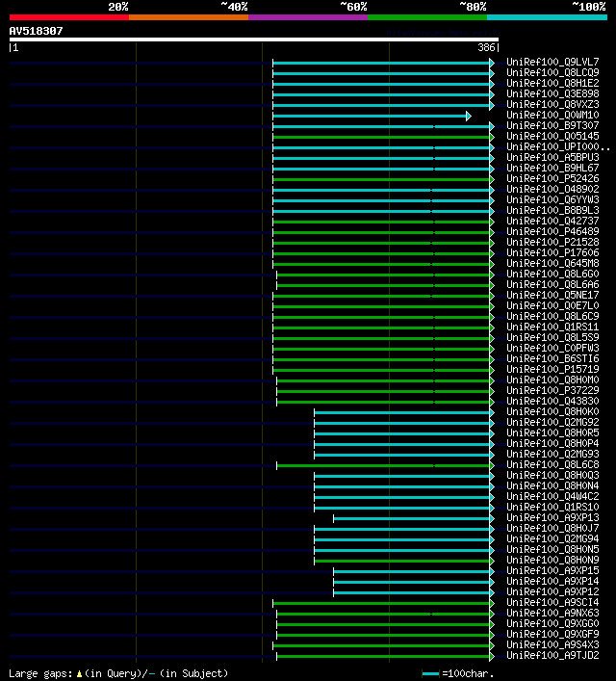
Task: Click the cyan alignment bar of A9XP13
Action: 412,518
